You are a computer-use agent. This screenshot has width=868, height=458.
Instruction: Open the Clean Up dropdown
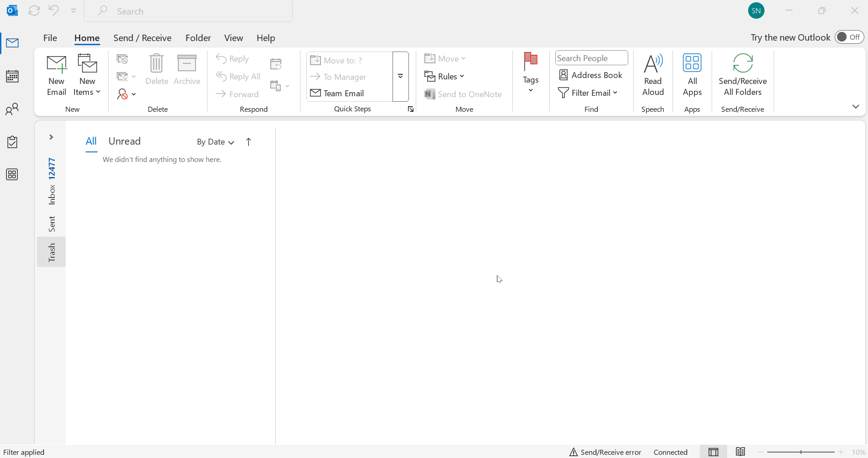pyautogui.click(x=126, y=76)
